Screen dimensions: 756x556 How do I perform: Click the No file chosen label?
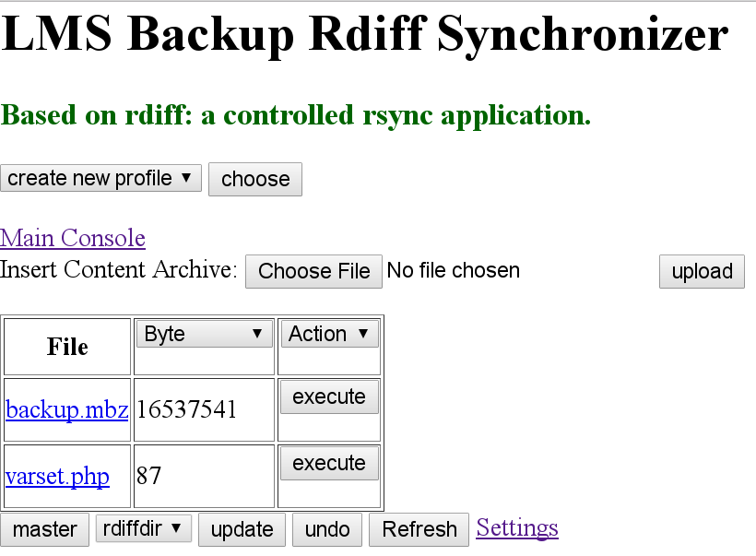454,270
